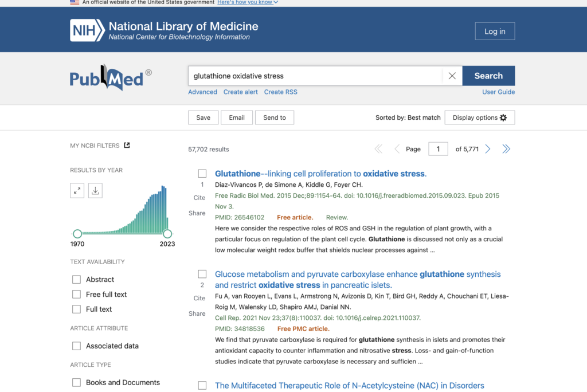Click the Log in button
This screenshot has width=587, height=392.
[x=495, y=32]
